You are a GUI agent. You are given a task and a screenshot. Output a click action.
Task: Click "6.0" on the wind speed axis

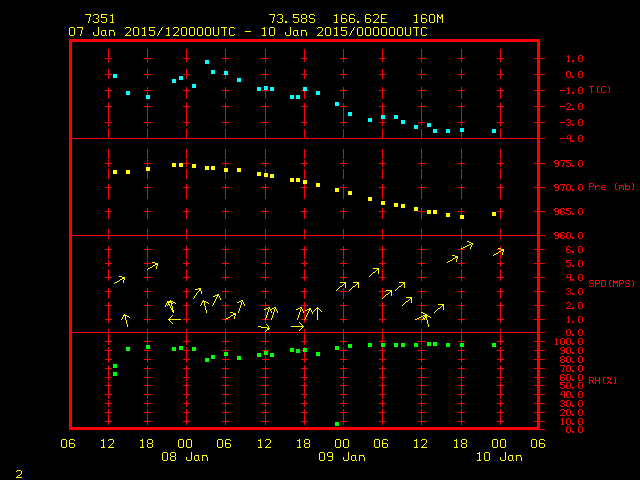click(574, 250)
